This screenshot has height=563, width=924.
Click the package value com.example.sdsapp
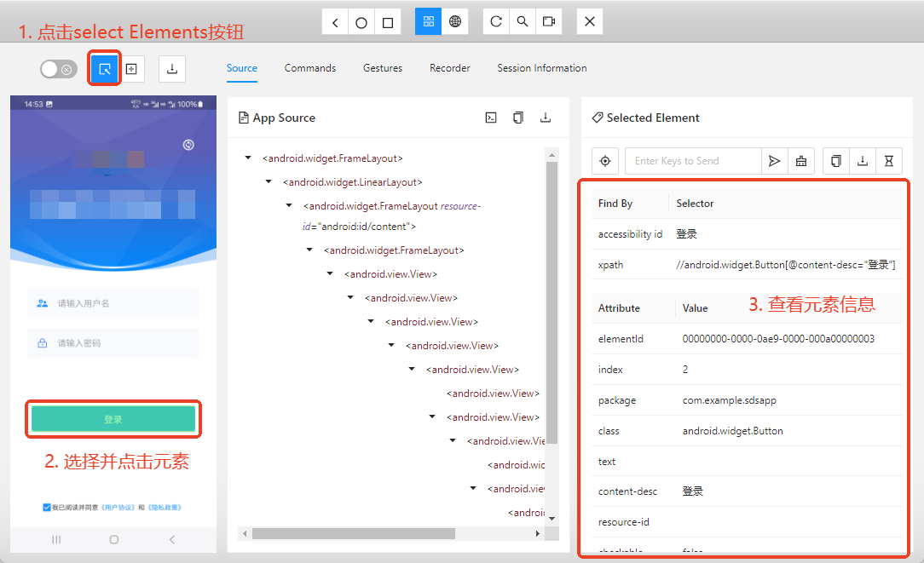tap(729, 400)
